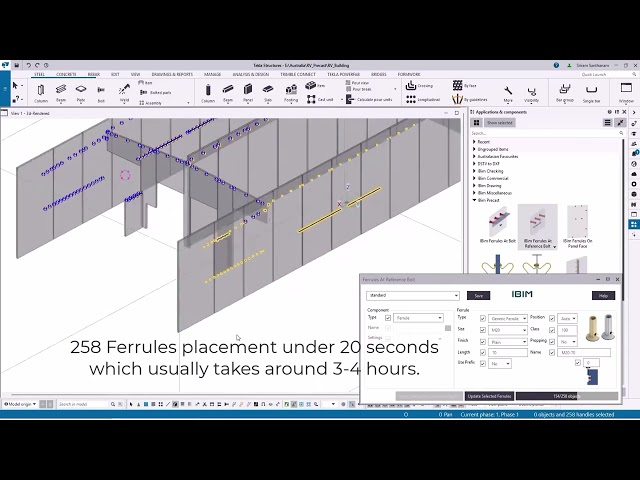Click Update Selected Ferrules
This screenshot has height=480, width=640.
(489, 396)
